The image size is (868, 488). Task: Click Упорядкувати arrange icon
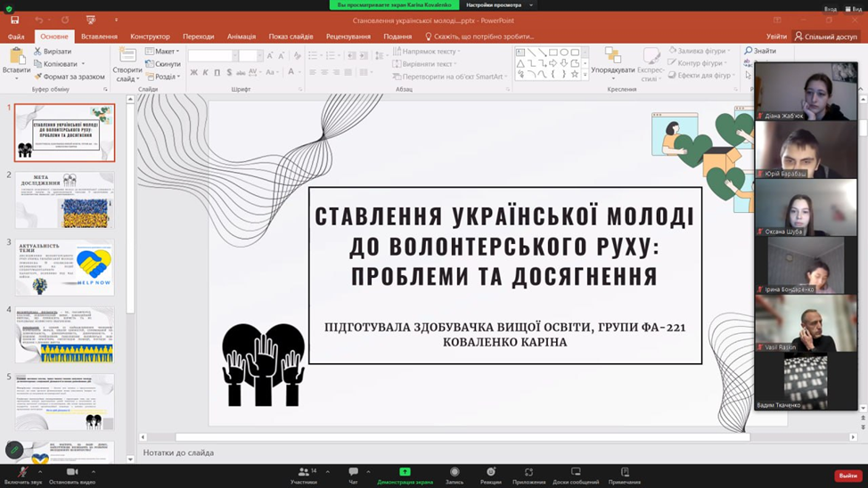[613, 61]
